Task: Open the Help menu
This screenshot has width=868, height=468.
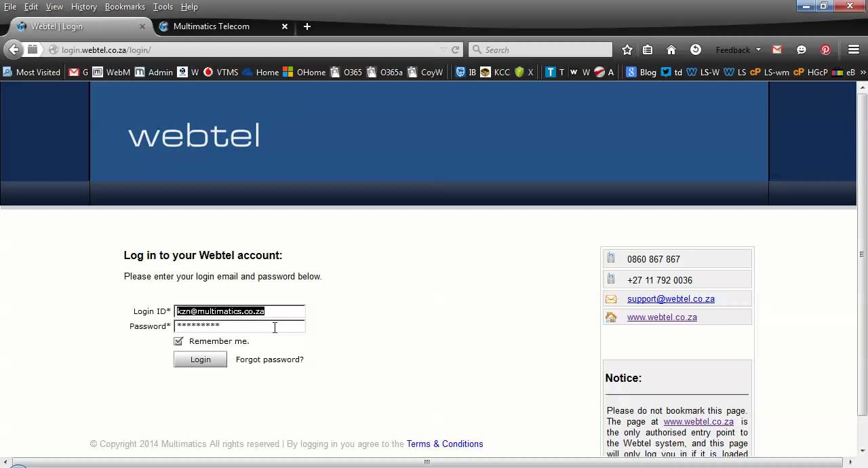Action: point(189,7)
